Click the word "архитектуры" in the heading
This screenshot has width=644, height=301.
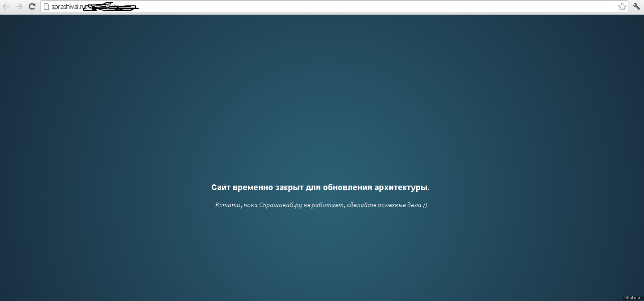401,187
